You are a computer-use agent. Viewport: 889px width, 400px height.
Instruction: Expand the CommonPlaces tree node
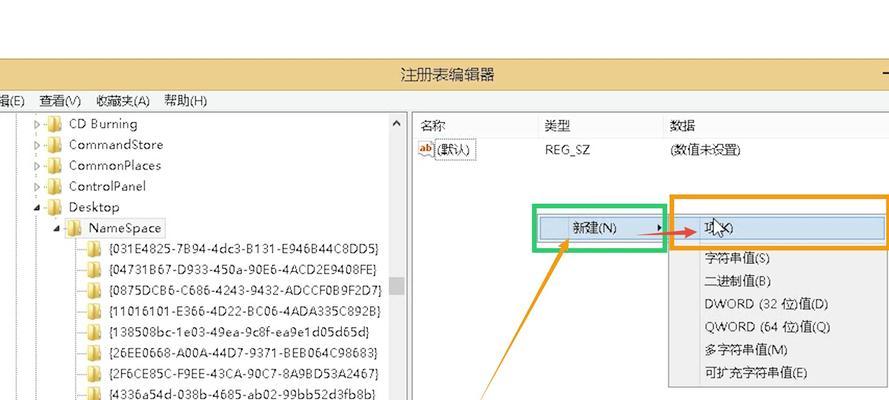point(37,166)
